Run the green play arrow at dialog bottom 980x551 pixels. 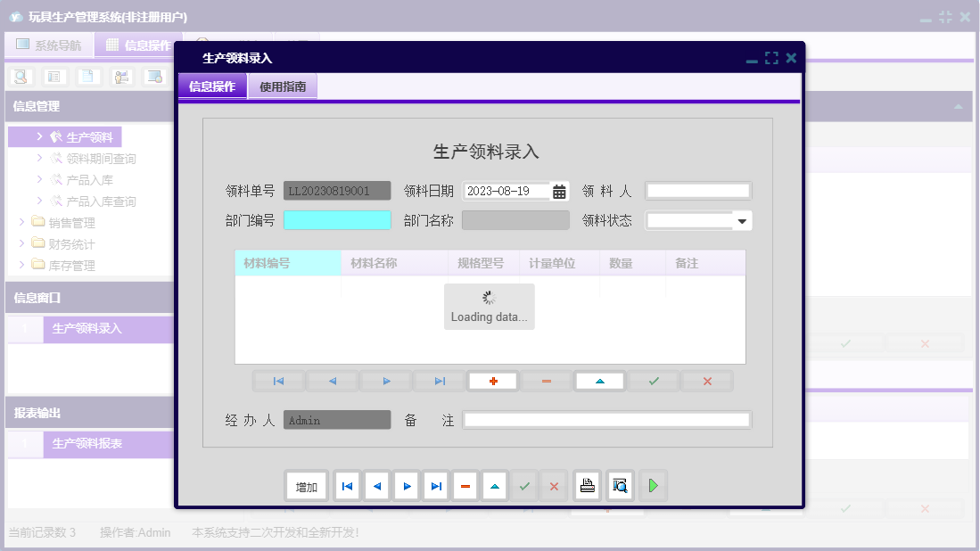coord(654,486)
